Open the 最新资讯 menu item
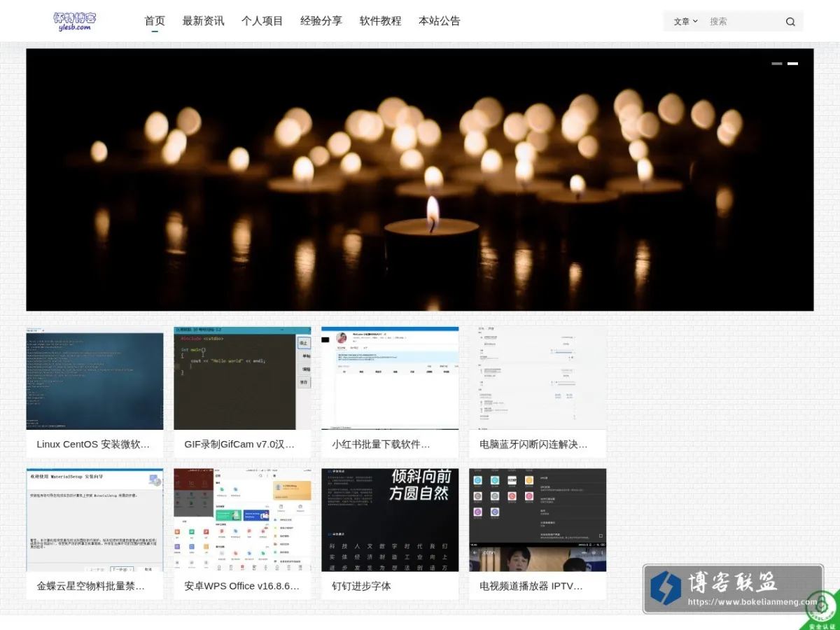The width and height of the screenshot is (840, 630). click(203, 21)
